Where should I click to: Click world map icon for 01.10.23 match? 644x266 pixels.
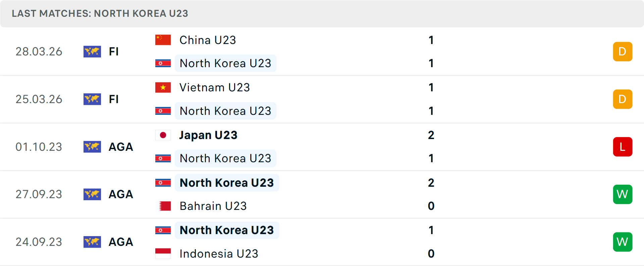[x=92, y=147]
